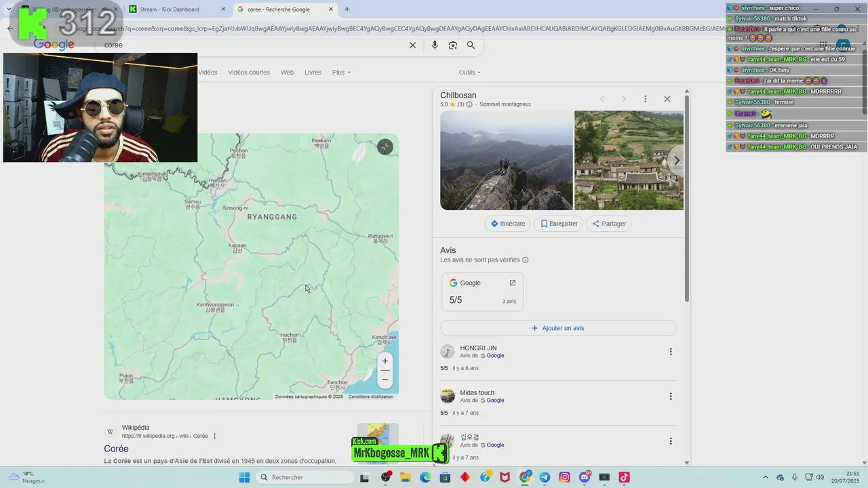Zoom in on the map with plus button
This screenshot has width=868, height=488.
tap(385, 361)
